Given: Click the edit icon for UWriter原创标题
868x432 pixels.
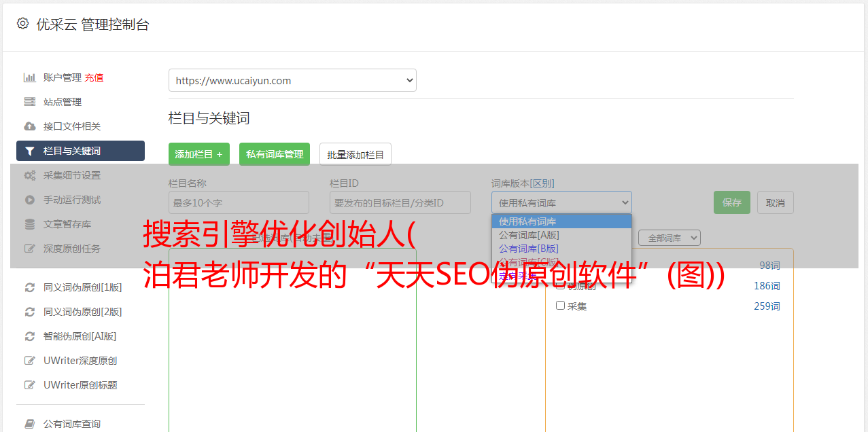Looking at the screenshot, I should [x=30, y=385].
